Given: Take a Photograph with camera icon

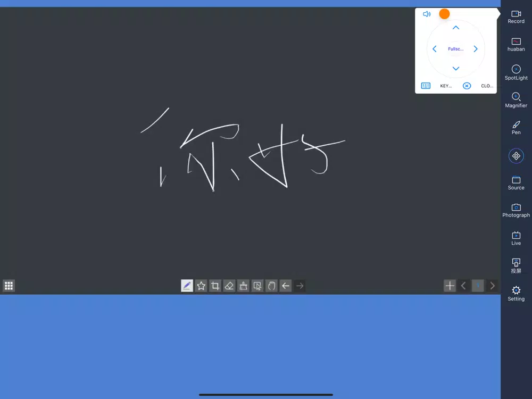Looking at the screenshot, I should [x=516, y=210].
